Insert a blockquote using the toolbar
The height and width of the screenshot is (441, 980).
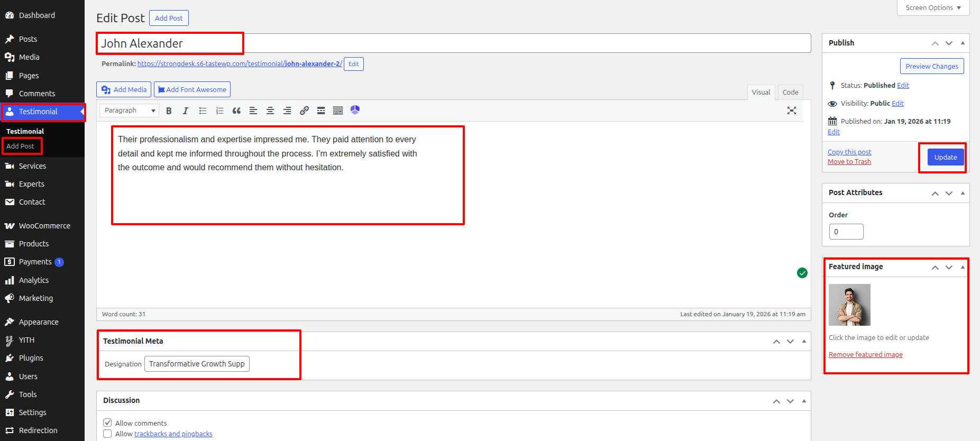click(x=236, y=111)
